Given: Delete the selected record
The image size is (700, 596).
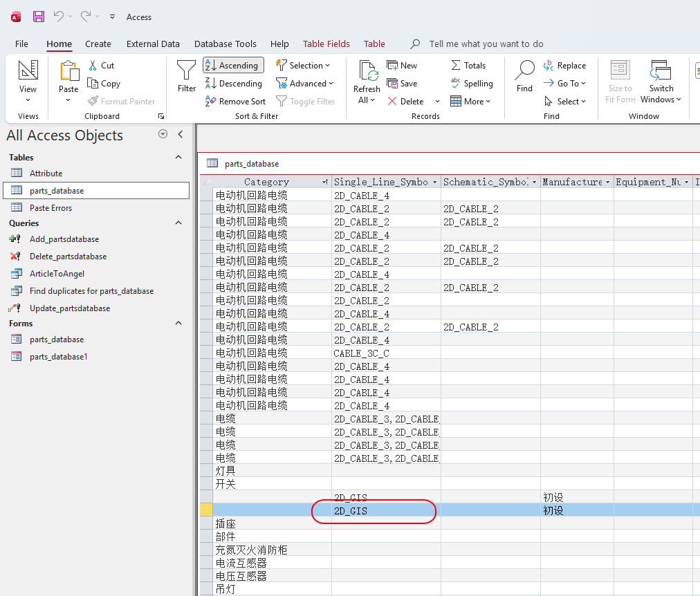Looking at the screenshot, I should (x=405, y=102).
